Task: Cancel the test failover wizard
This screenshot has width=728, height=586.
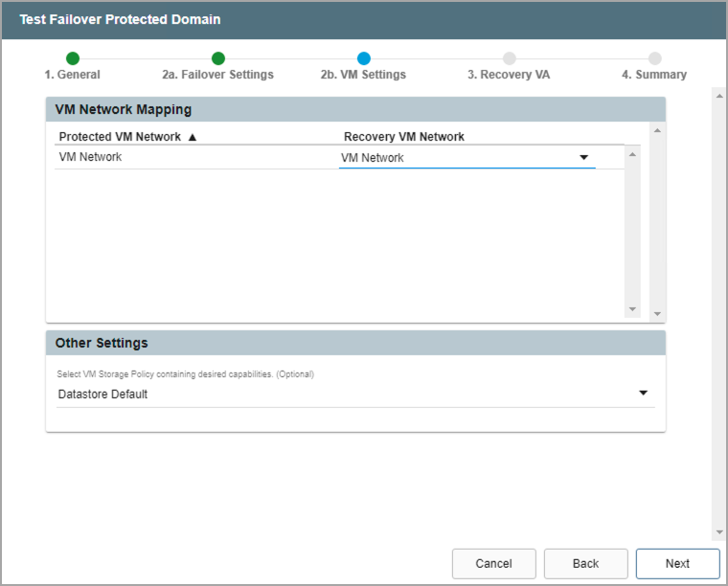Action: pos(493,563)
